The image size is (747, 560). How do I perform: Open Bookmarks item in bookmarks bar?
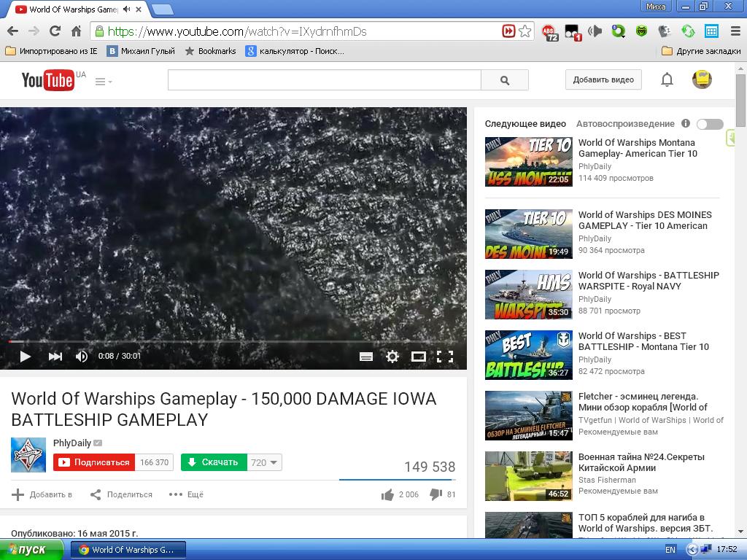click(210, 51)
